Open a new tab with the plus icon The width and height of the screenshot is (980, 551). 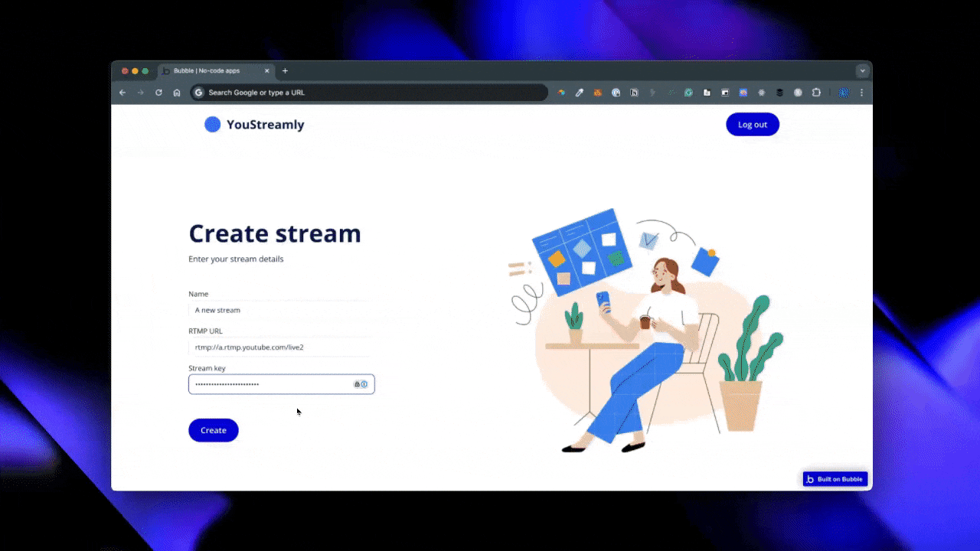click(285, 71)
